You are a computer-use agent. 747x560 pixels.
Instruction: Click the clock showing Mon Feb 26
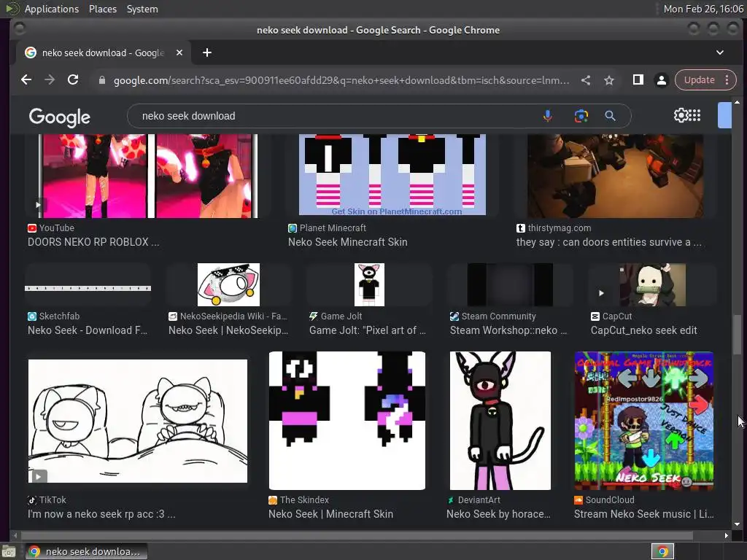tap(703, 9)
